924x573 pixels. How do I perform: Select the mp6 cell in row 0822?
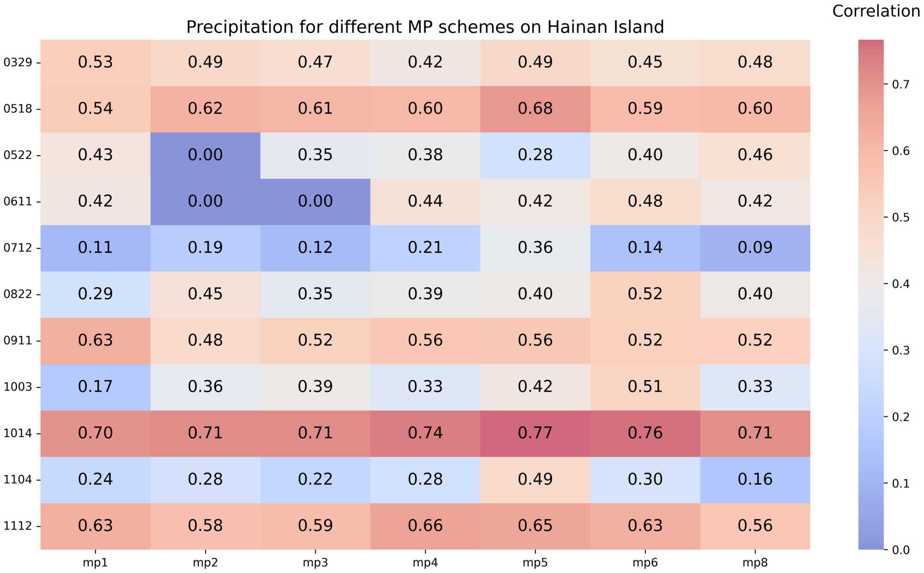(645, 294)
